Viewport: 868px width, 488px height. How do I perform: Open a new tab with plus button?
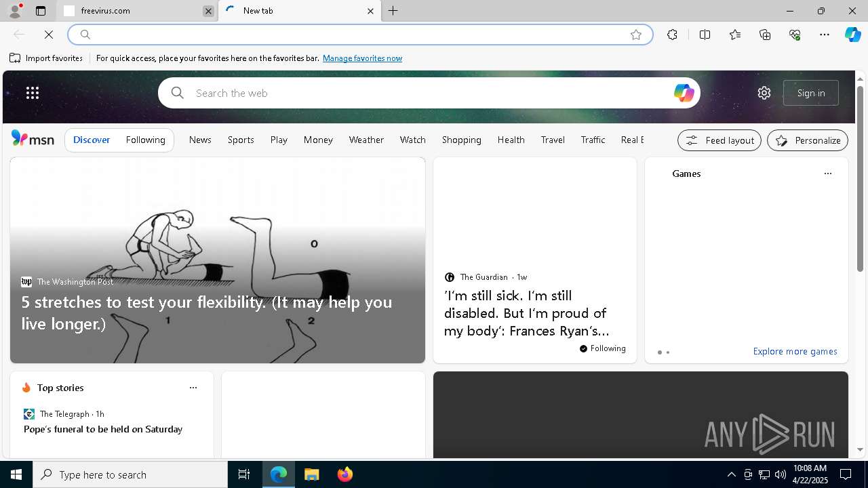click(x=393, y=11)
